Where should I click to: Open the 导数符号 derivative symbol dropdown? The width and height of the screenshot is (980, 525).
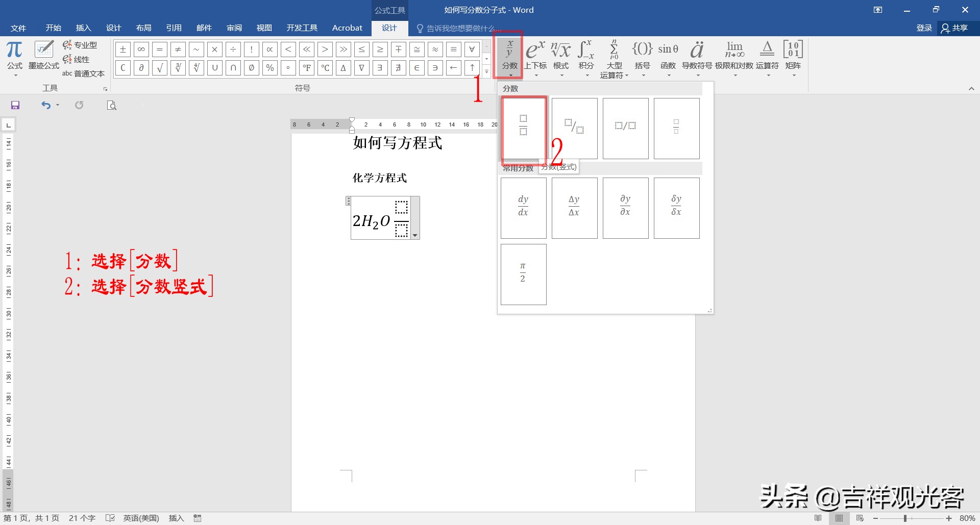(x=697, y=74)
